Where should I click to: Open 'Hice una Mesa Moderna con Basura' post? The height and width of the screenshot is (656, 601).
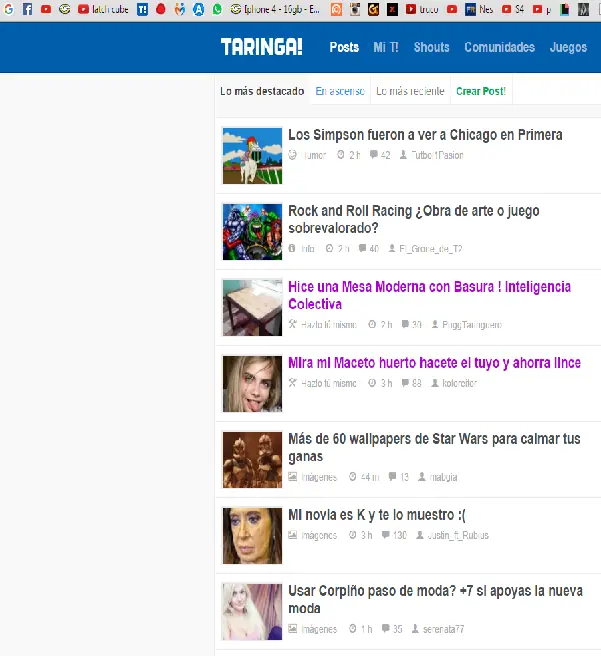[x=430, y=295]
